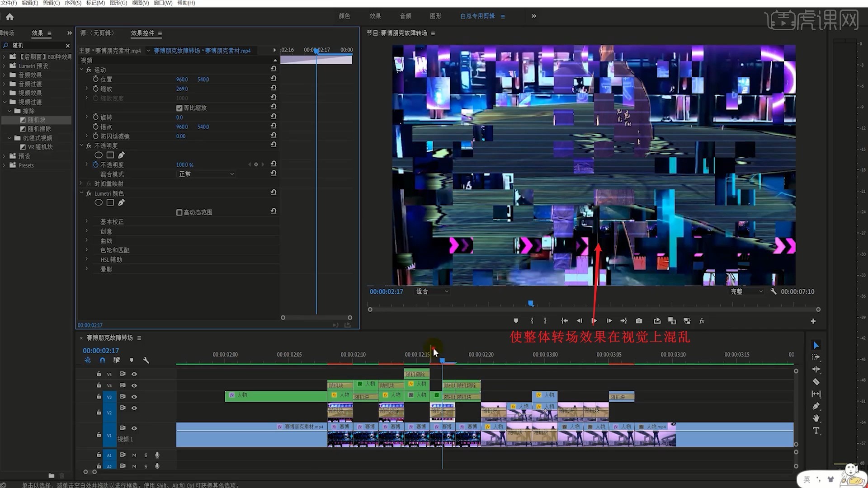Open the File menu
Screen dimensions: 868x488
tap(8, 3)
